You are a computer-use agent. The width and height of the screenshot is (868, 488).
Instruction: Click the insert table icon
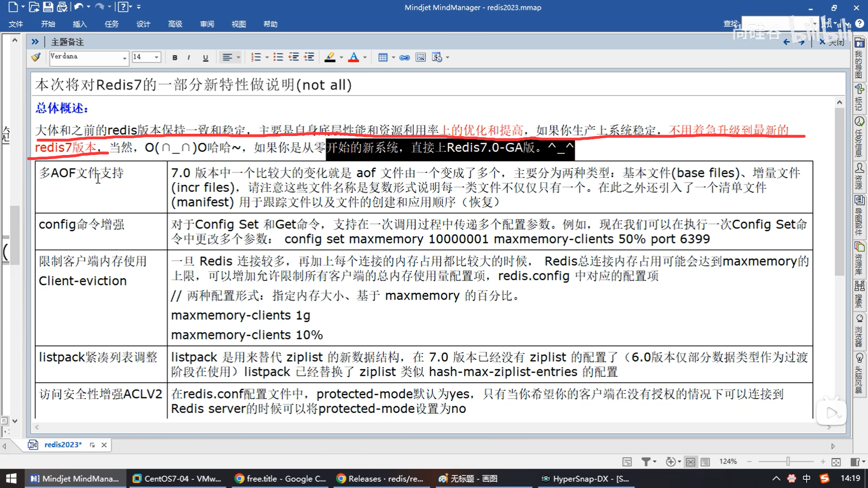(383, 57)
